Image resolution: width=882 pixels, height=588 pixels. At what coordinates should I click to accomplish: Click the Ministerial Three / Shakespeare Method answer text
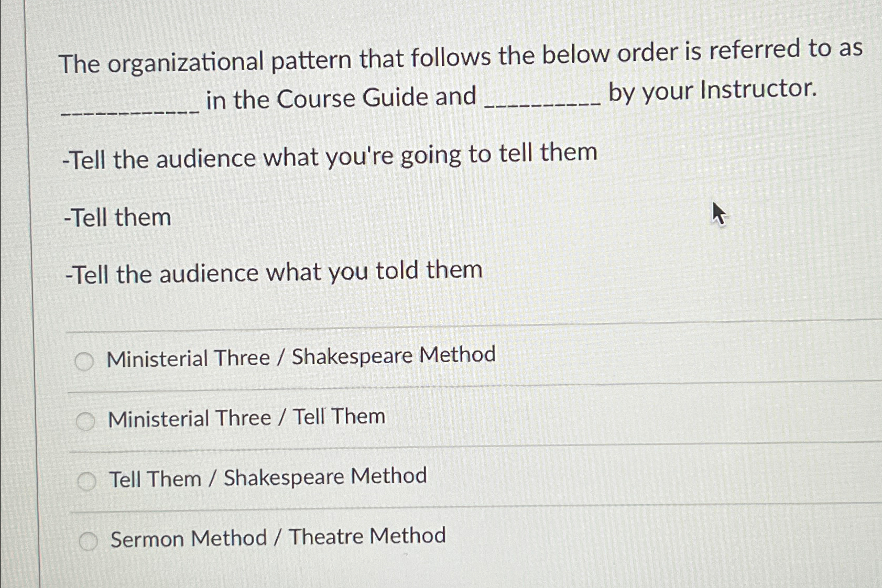click(300, 356)
